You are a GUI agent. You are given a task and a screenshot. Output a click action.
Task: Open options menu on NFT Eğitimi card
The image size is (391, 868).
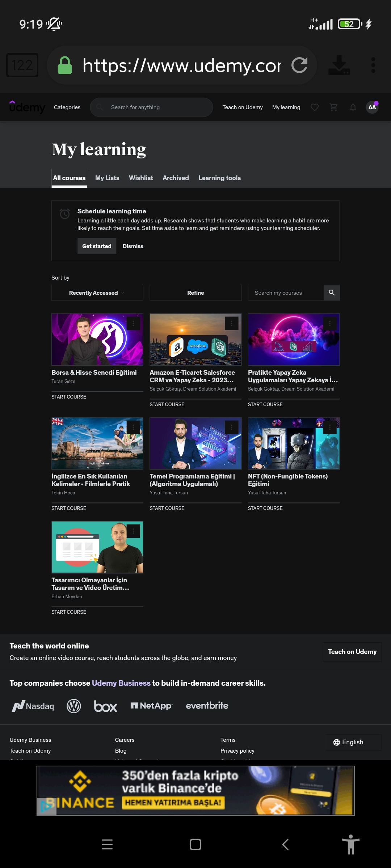[330, 427]
